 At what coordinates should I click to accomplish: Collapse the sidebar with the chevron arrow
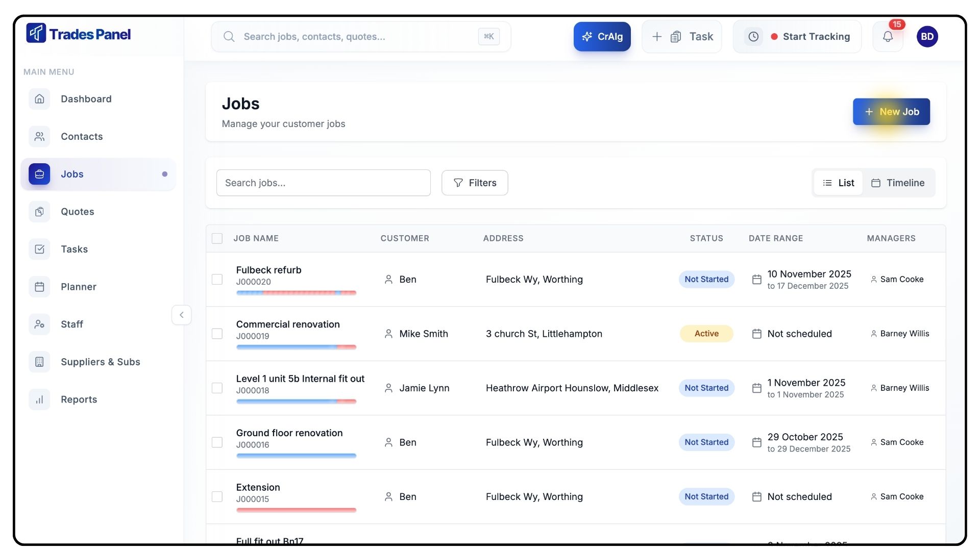coord(181,315)
